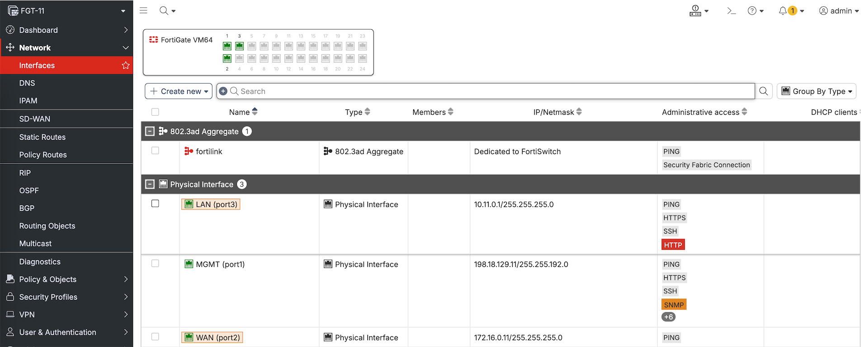
Task: Click the notifications bell icon
Action: click(x=783, y=11)
